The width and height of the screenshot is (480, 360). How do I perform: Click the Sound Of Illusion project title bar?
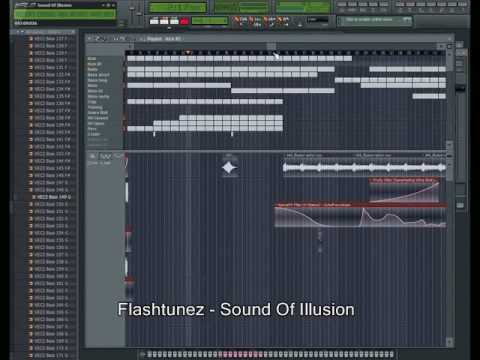[x=65, y=5]
